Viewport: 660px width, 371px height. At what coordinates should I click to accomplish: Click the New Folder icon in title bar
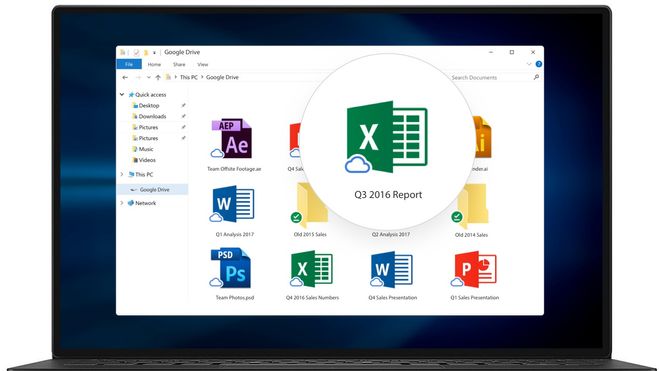point(146,52)
